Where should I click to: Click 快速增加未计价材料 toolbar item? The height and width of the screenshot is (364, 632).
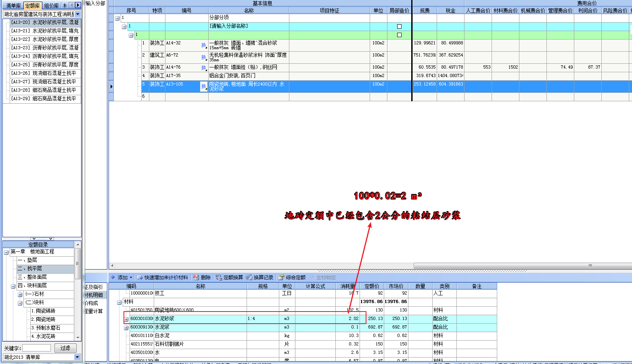pyautogui.click(x=163, y=277)
